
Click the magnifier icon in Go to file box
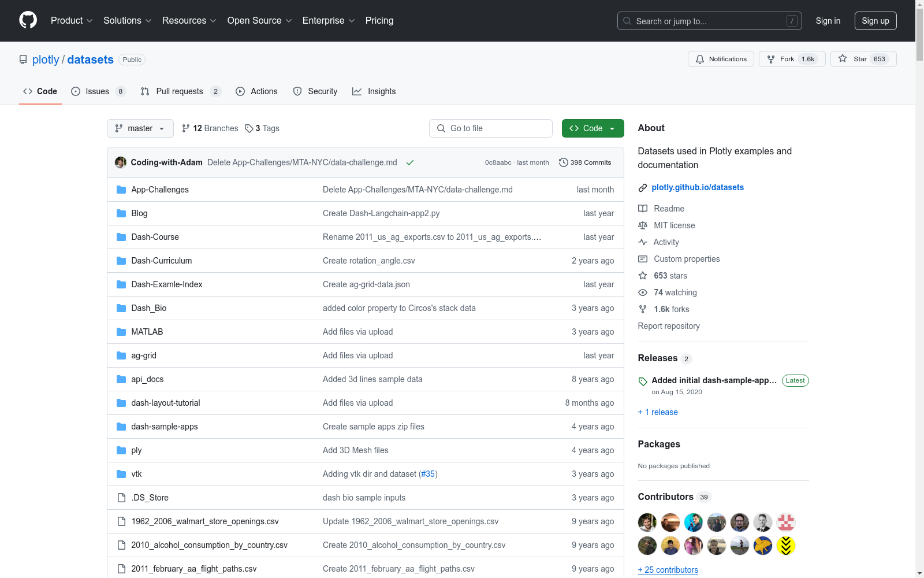441,128
